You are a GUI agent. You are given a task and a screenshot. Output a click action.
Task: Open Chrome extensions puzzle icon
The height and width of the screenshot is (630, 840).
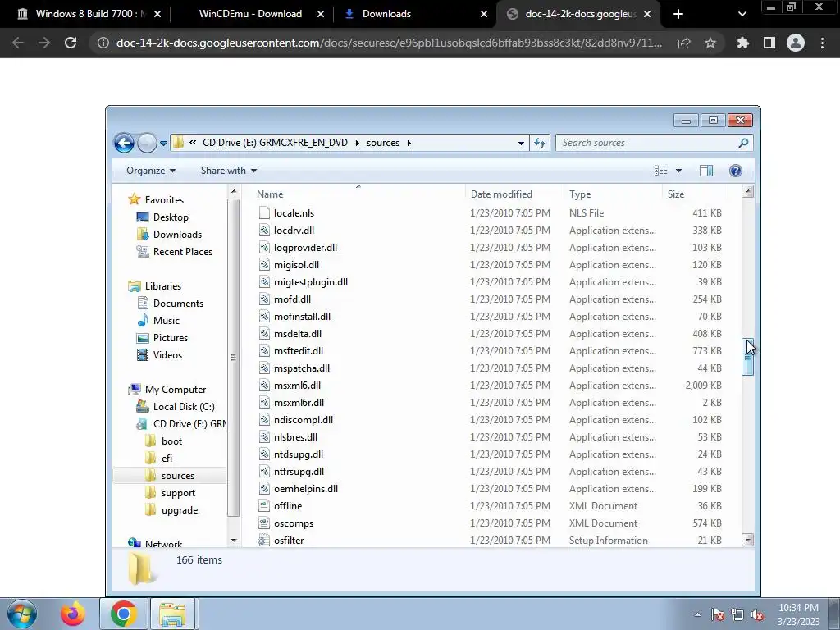click(742, 43)
